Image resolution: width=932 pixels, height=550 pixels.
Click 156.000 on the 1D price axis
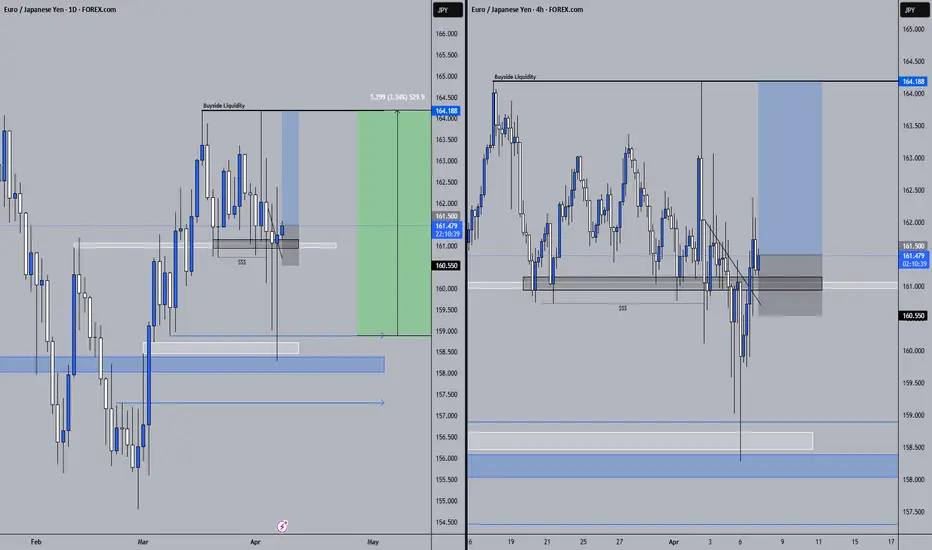coord(446,458)
